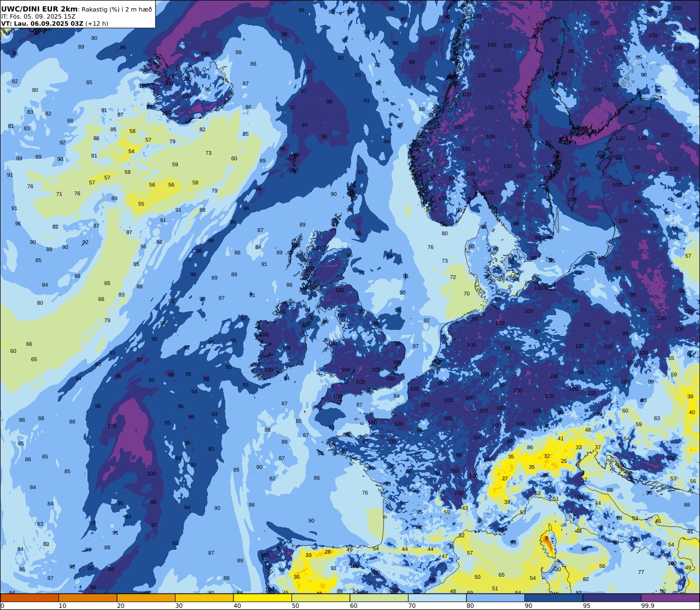Select the light blue 80–90 legend swatch
This screenshot has width=700, height=610.
coord(495,597)
